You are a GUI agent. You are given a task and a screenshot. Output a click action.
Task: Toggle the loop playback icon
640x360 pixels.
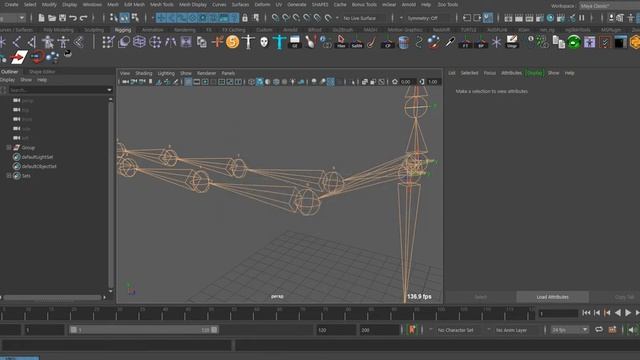(x=599, y=329)
